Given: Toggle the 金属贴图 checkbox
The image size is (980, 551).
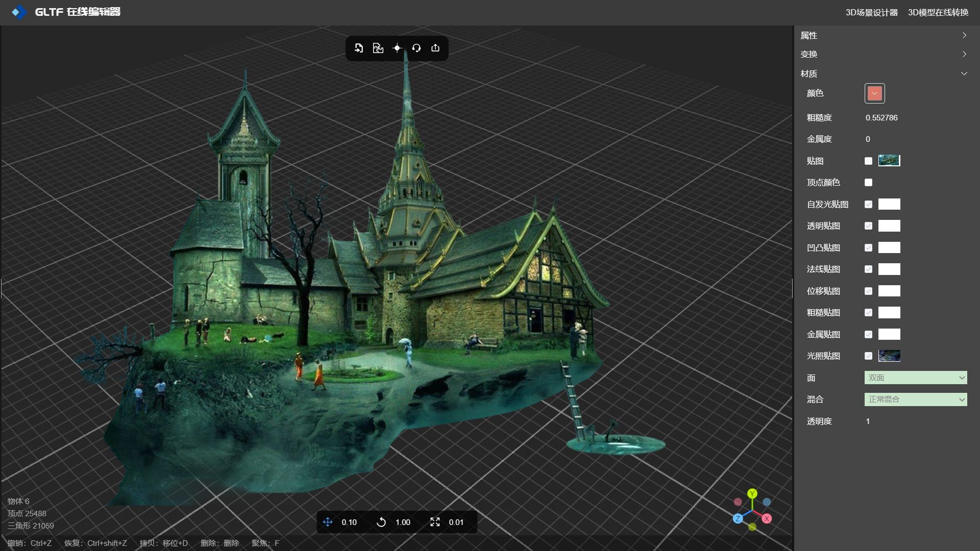Looking at the screenshot, I should point(868,334).
